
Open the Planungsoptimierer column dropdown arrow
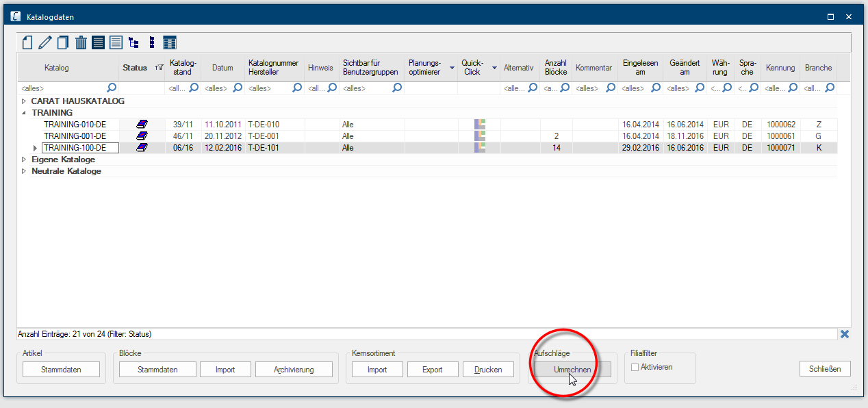coord(452,68)
